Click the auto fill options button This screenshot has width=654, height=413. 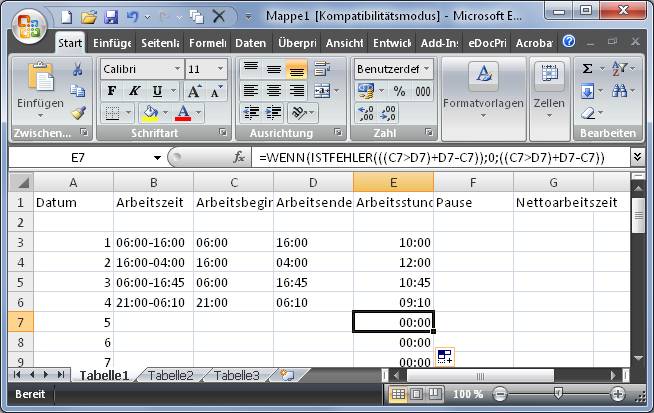click(x=445, y=357)
